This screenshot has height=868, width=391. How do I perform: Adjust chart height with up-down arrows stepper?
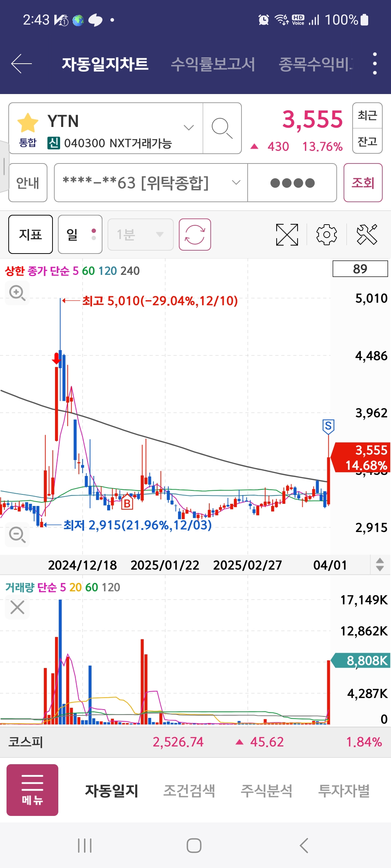coord(380,565)
